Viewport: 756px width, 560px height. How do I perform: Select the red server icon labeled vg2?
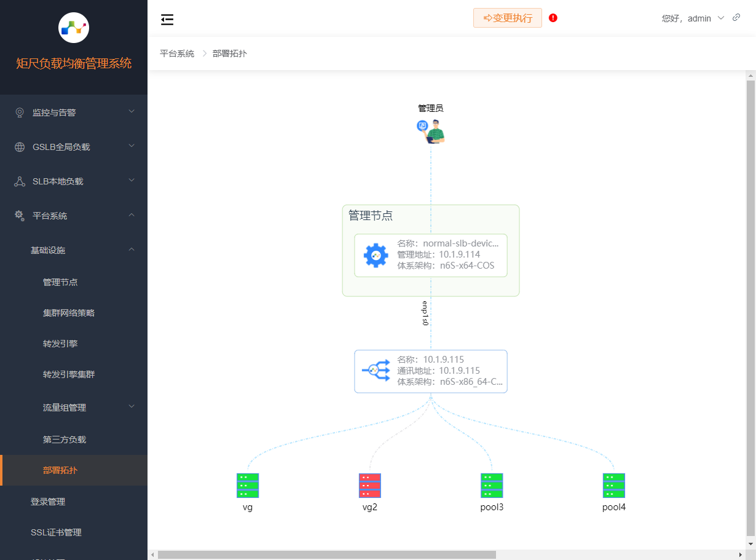point(369,485)
